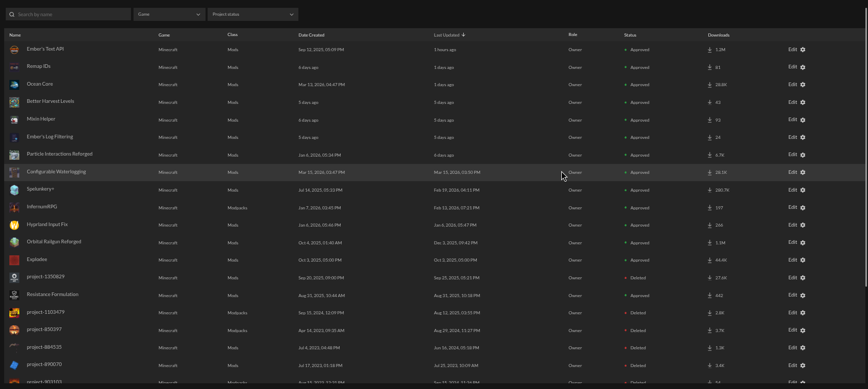The image size is (868, 389).
Task: Open settings gear for Resistance Formulation
Action: point(803,296)
